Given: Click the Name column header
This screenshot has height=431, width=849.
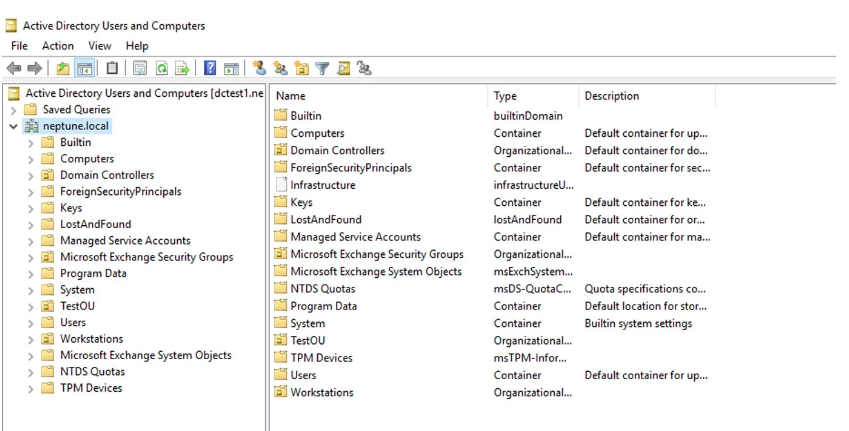Looking at the screenshot, I should [x=290, y=96].
